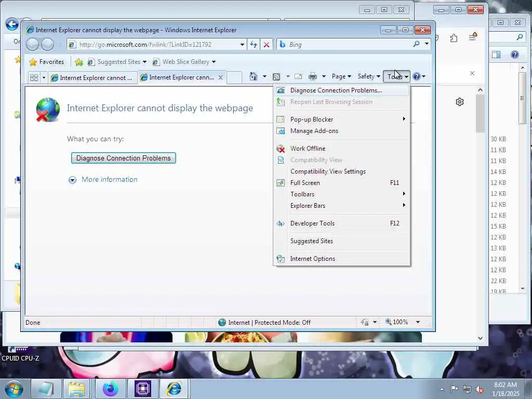This screenshot has width=532, height=399.
Task: Click the Print icon
Action: [x=312, y=77]
